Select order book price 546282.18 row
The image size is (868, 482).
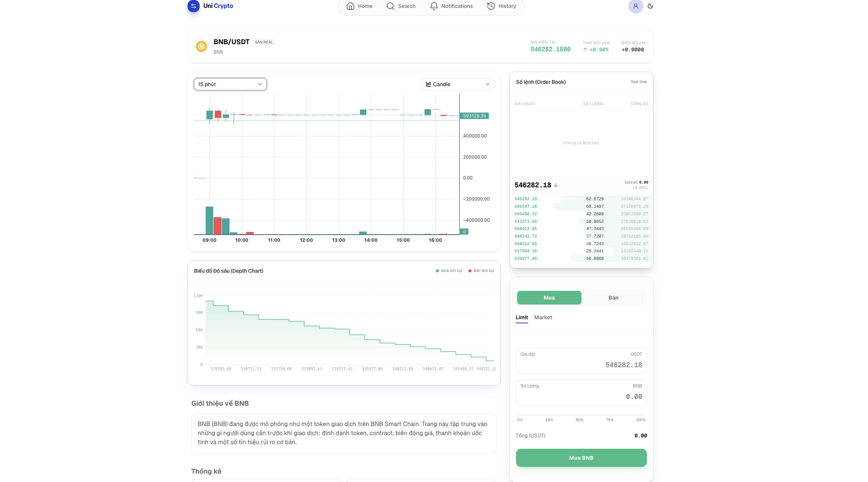[x=581, y=199]
